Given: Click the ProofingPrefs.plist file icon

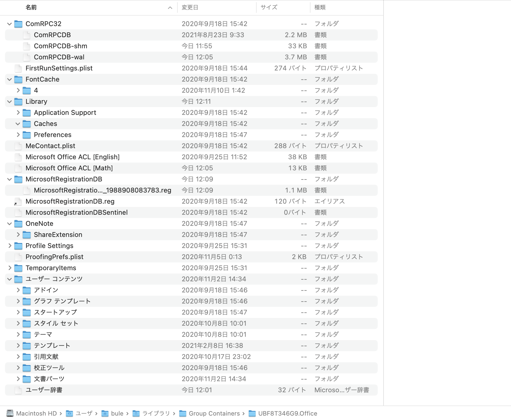Looking at the screenshot, I should pos(18,257).
